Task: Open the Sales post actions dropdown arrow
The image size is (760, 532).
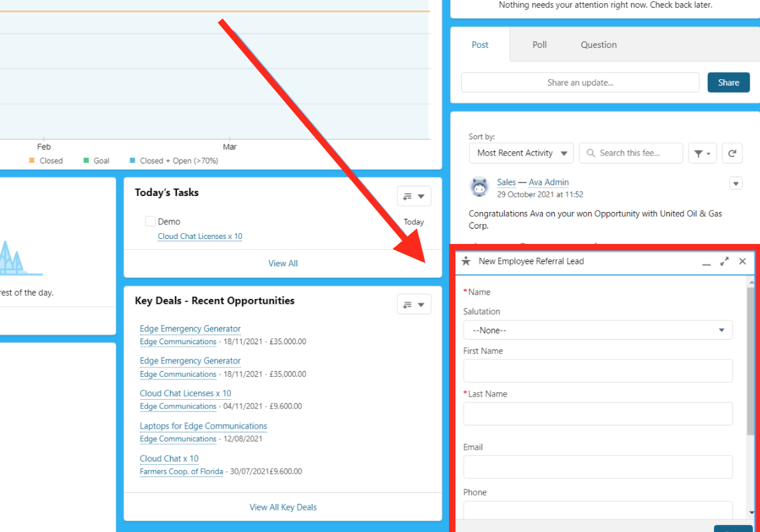Action: (736, 184)
